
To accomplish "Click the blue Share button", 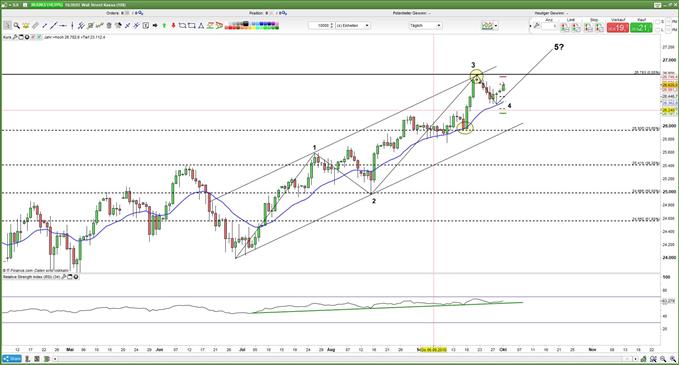I will pyautogui.click(x=12, y=359).
